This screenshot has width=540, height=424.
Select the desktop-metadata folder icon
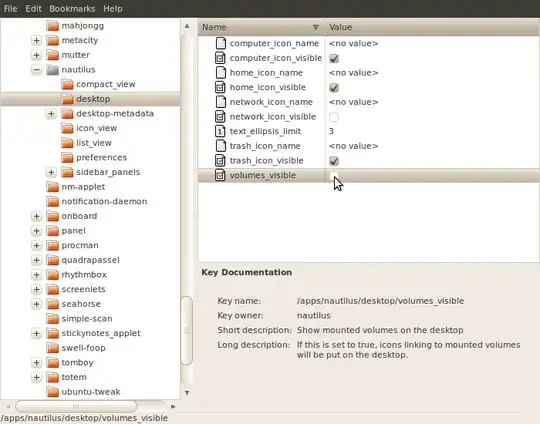(x=68, y=114)
